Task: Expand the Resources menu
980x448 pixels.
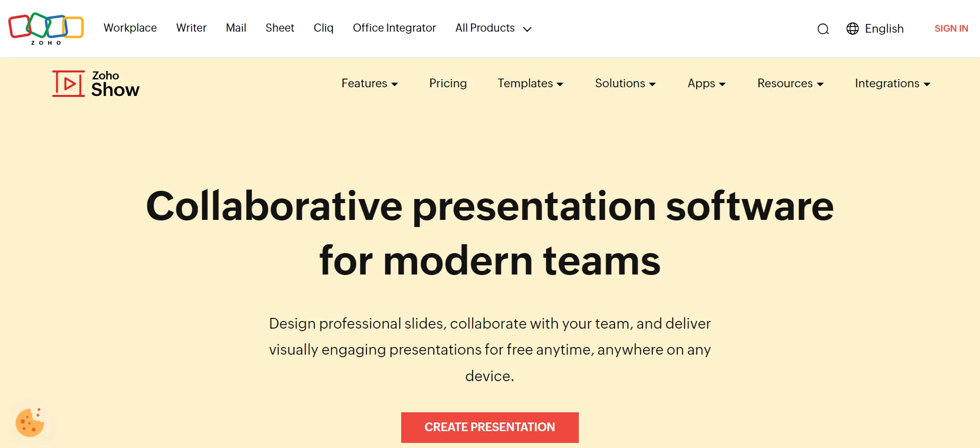Action: click(x=790, y=83)
